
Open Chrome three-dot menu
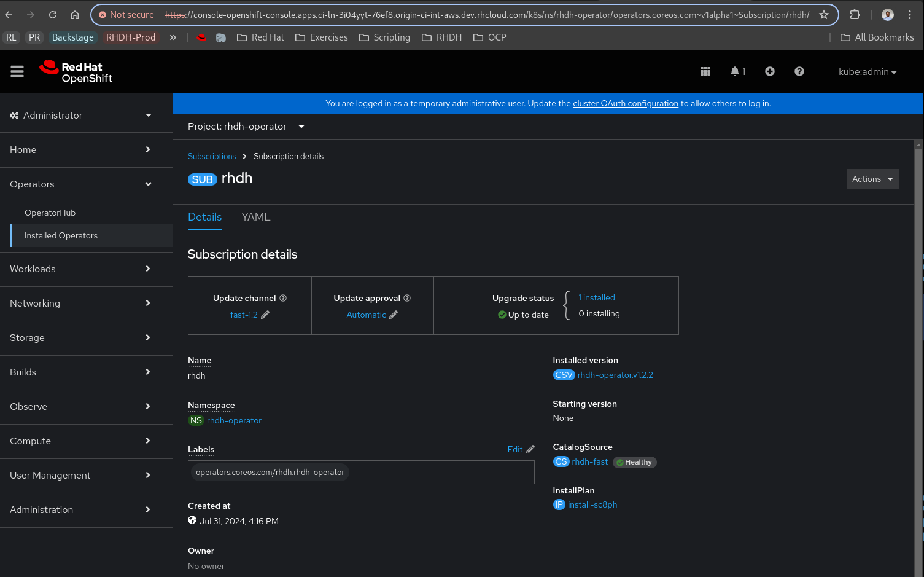coord(910,15)
